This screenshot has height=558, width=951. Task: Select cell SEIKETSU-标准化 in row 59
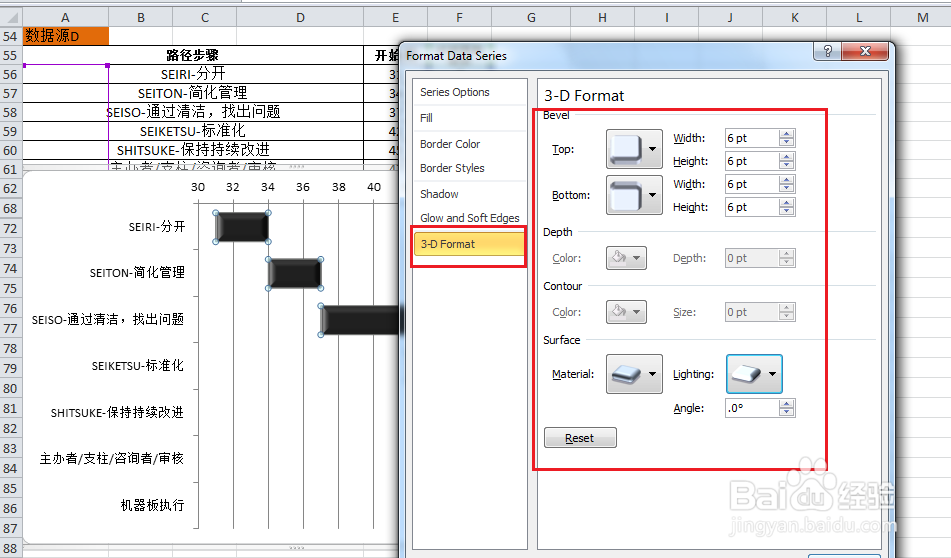[x=193, y=131]
